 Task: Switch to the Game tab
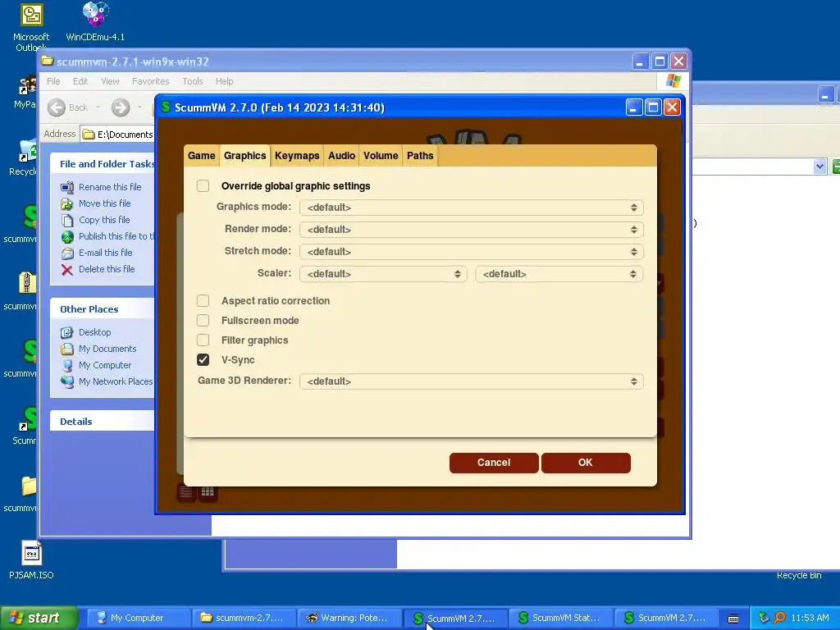(x=202, y=156)
